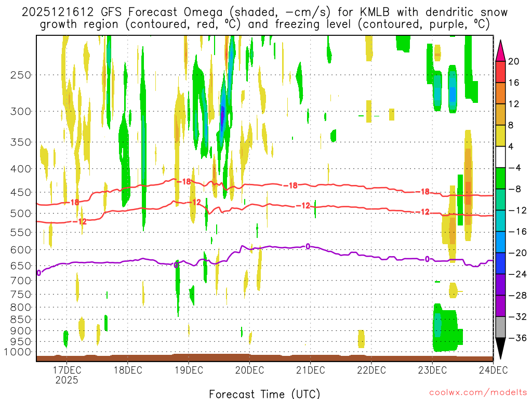Click the 400 pressure level label
Image resolution: width=532 pixels, height=399 pixels.
20,169
